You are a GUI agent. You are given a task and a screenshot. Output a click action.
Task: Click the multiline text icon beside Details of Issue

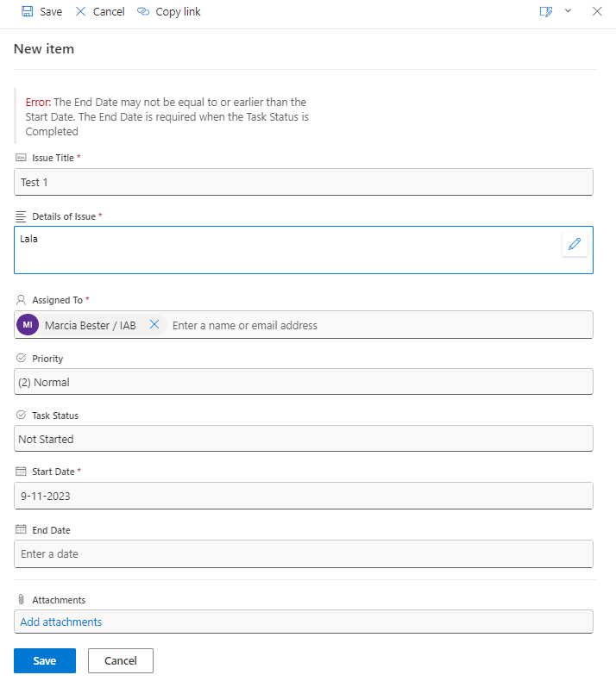click(x=19, y=216)
